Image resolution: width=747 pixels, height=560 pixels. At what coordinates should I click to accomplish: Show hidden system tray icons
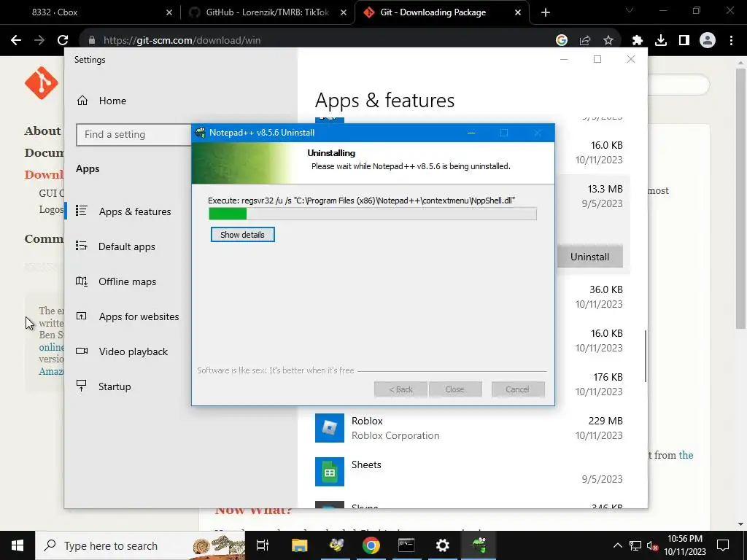point(617,545)
